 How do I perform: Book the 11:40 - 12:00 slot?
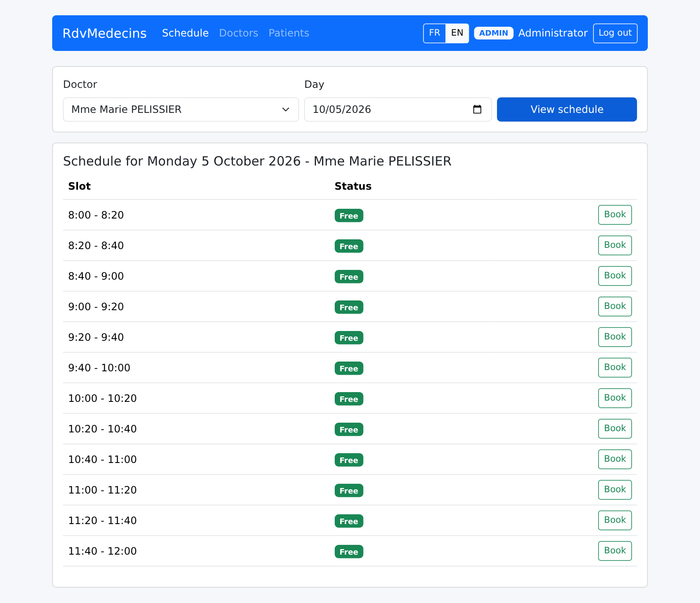615,551
